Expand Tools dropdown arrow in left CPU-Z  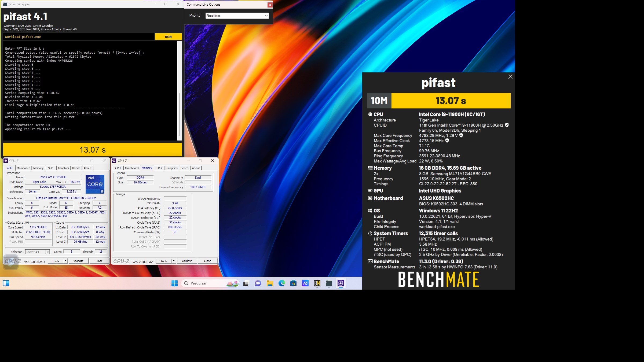point(65,261)
